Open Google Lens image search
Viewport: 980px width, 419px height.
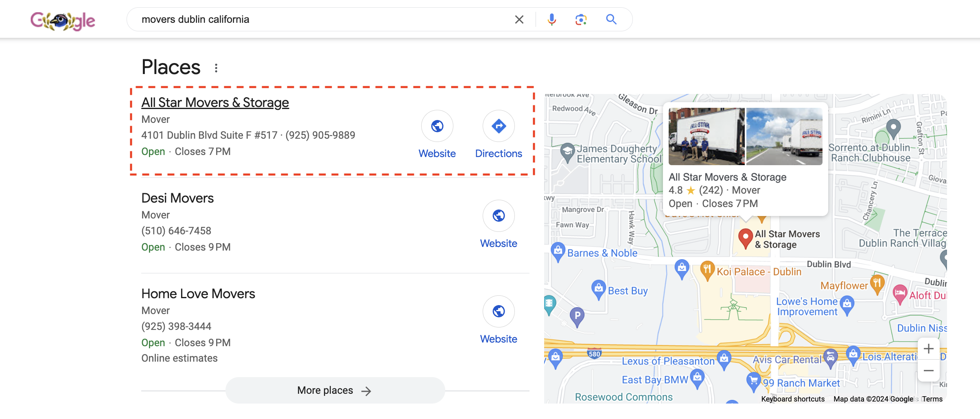click(581, 20)
